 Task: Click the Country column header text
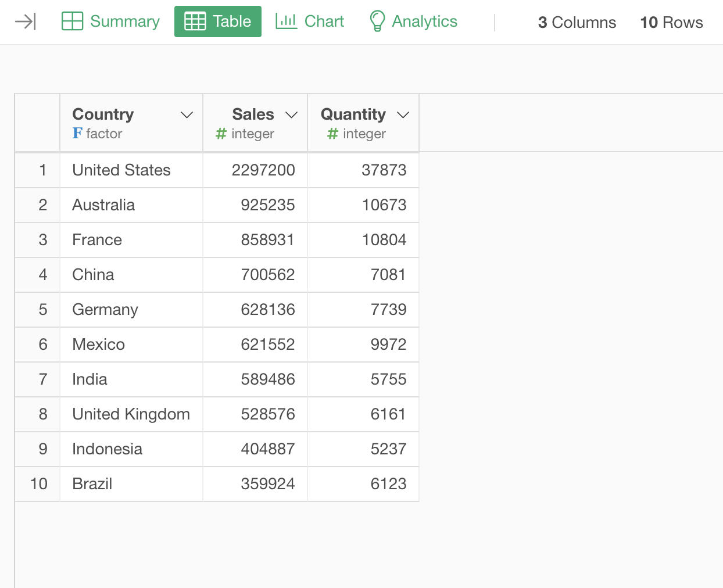click(103, 114)
